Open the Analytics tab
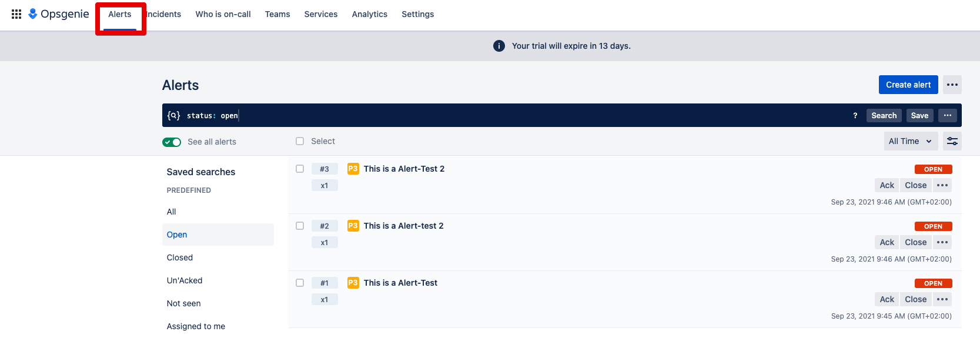This screenshot has width=980, height=358. [369, 14]
